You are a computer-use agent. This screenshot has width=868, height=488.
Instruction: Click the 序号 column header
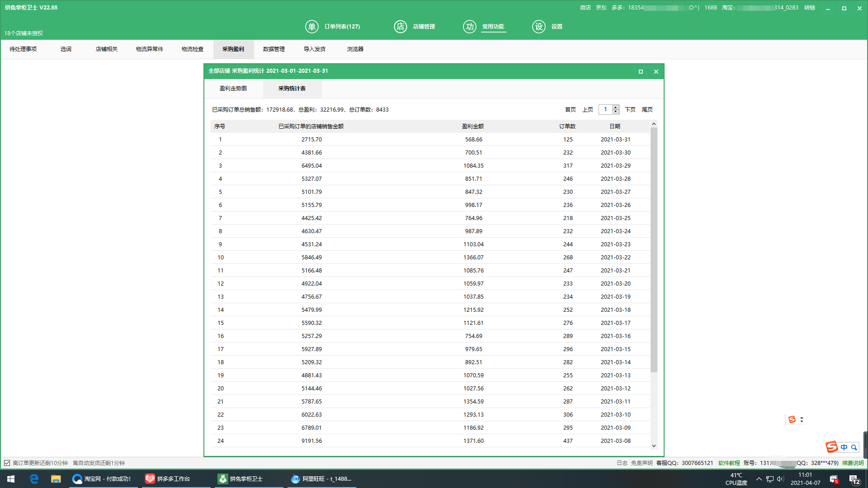coord(220,127)
